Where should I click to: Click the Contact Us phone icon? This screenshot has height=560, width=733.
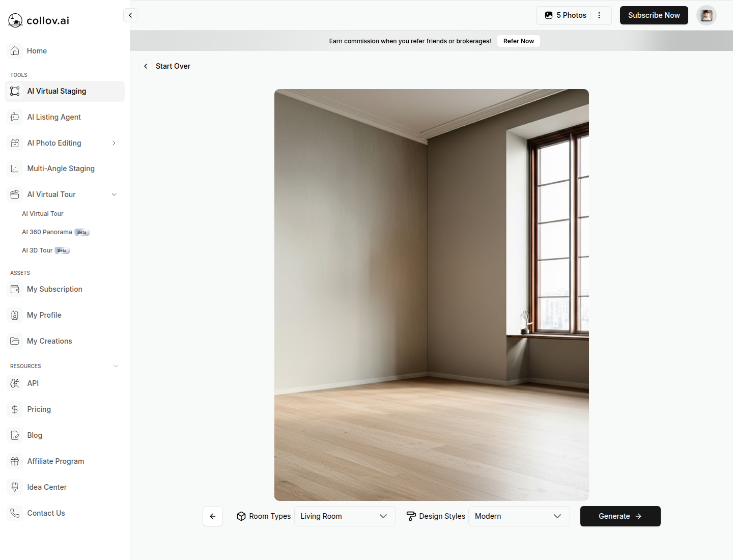pyautogui.click(x=15, y=513)
